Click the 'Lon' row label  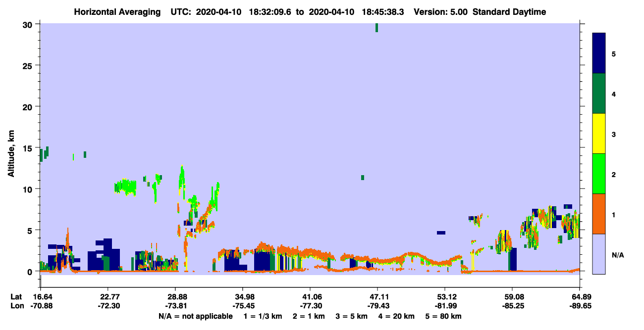[x=16, y=306]
